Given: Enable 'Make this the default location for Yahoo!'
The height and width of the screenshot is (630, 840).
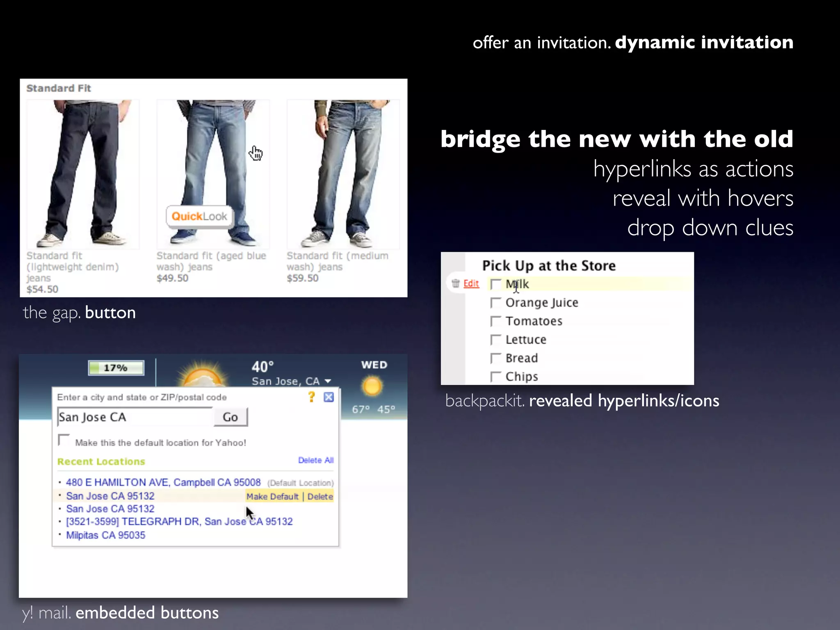Looking at the screenshot, I should click(x=64, y=440).
